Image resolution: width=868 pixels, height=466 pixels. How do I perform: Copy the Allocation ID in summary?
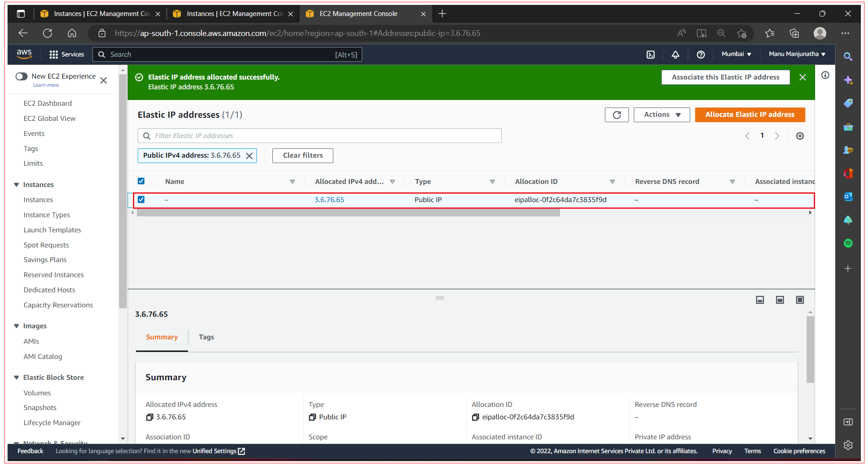[x=476, y=417]
